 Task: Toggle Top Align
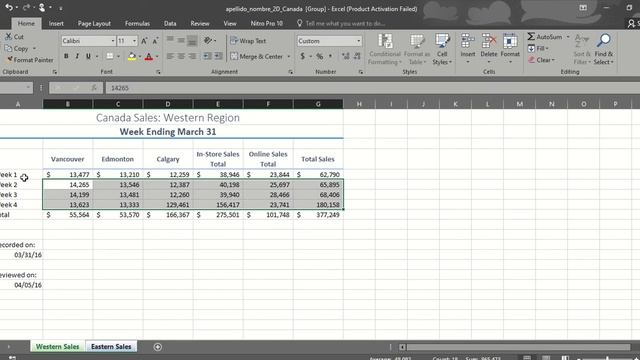click(170, 40)
